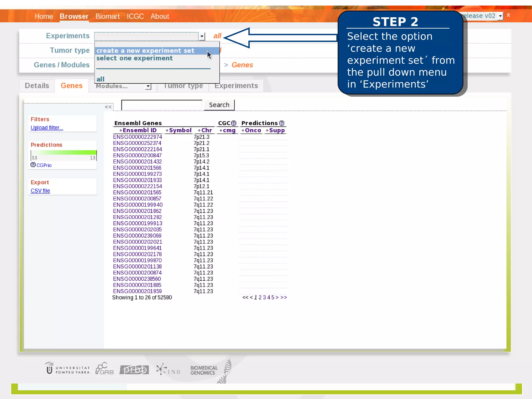The image size is (532, 399).
Task: Export the CSV file link
Action: click(40, 191)
